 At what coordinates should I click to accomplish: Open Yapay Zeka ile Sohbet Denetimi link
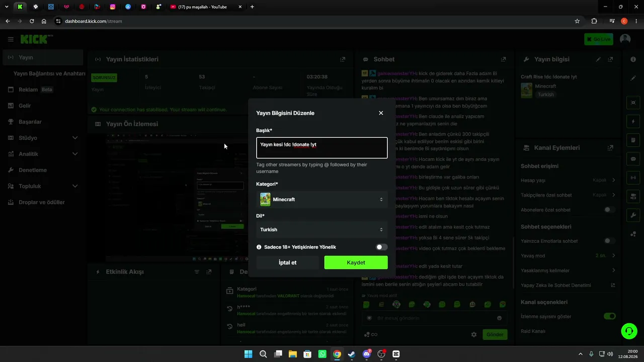pyautogui.click(x=613, y=285)
